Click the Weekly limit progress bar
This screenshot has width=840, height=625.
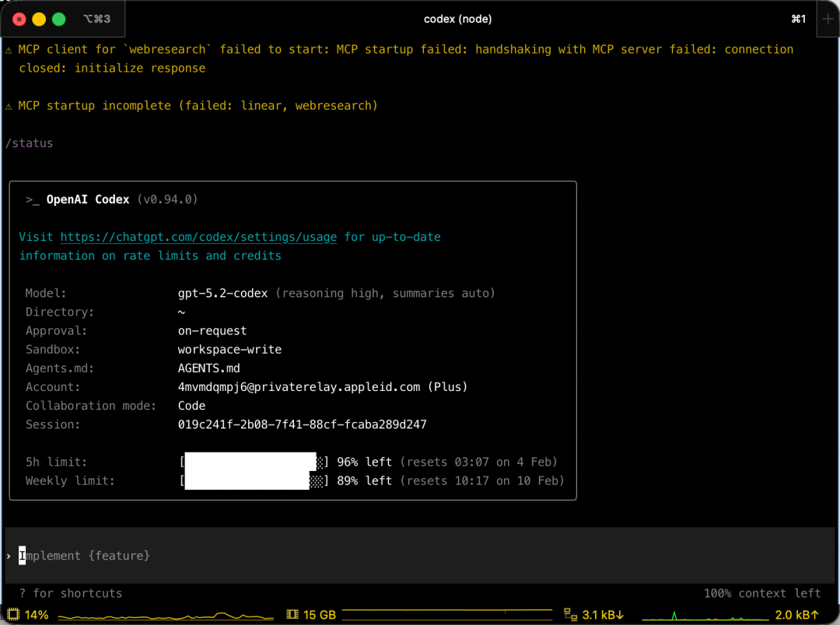(253, 480)
